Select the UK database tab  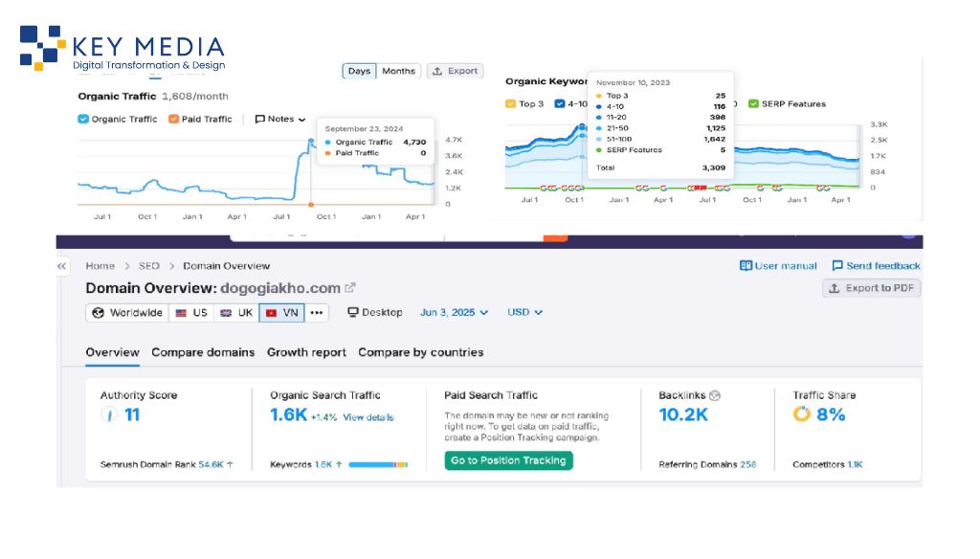click(236, 313)
